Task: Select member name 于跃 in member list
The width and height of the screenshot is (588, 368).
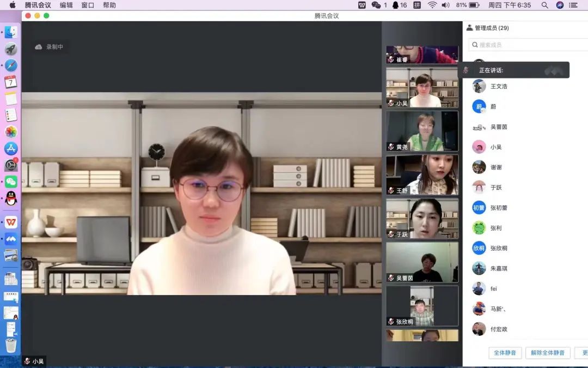Action: (496, 188)
